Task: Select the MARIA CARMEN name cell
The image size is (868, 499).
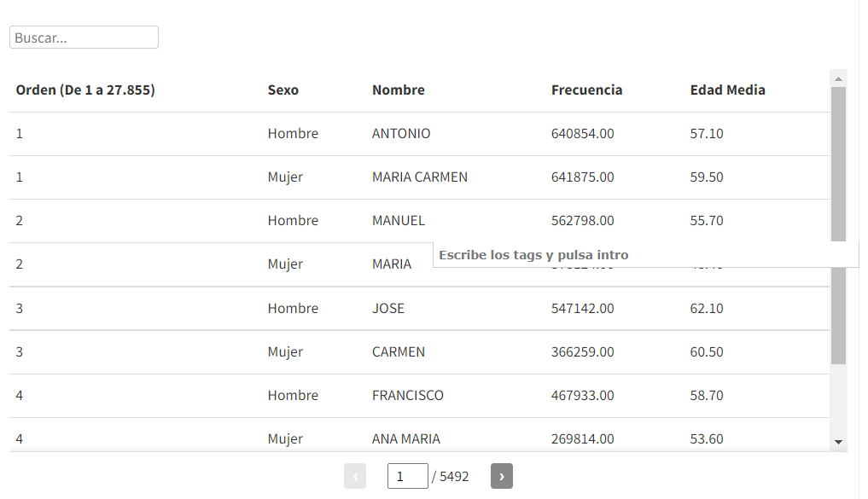Action: coord(420,177)
